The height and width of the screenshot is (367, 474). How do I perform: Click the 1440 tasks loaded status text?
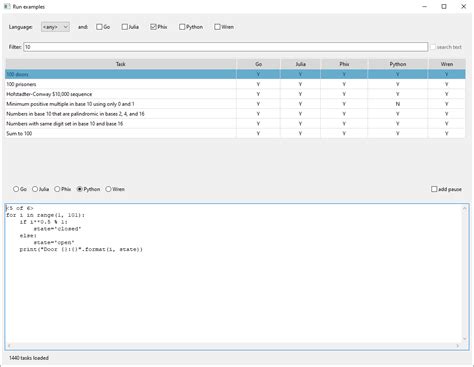pyautogui.click(x=29, y=358)
